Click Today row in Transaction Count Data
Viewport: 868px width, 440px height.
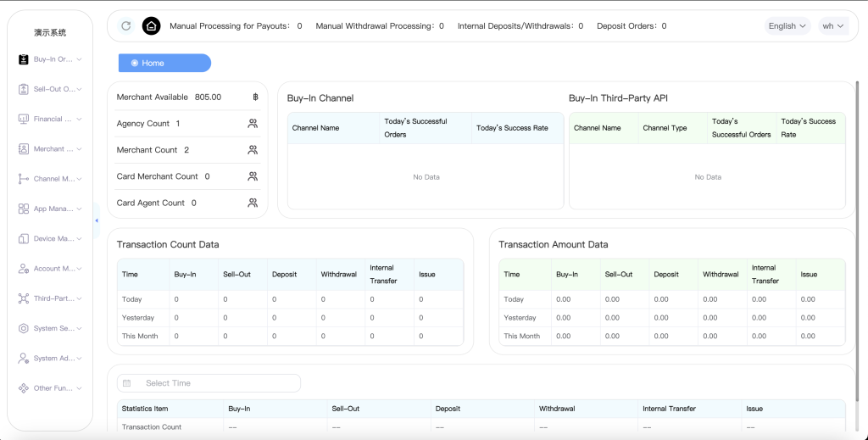click(291, 299)
